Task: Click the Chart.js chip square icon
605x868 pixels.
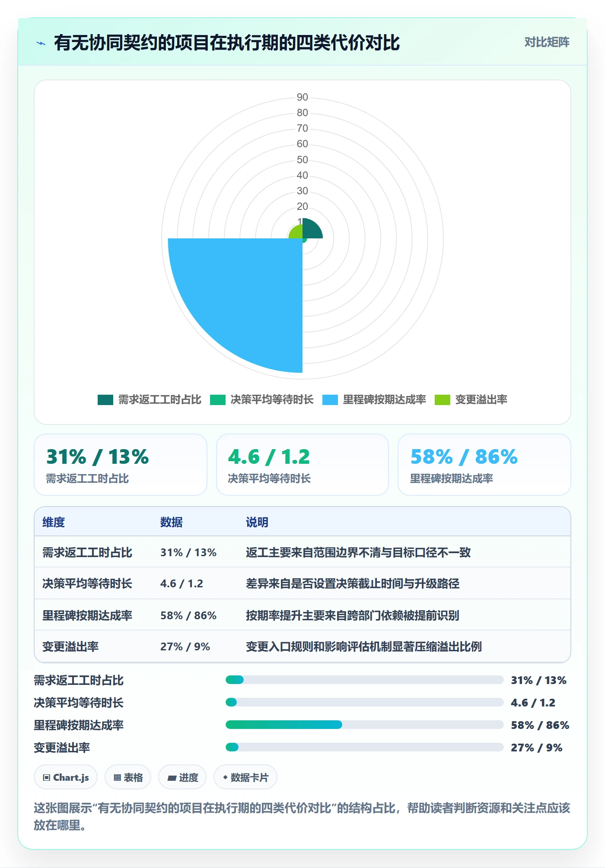Action: click(47, 778)
